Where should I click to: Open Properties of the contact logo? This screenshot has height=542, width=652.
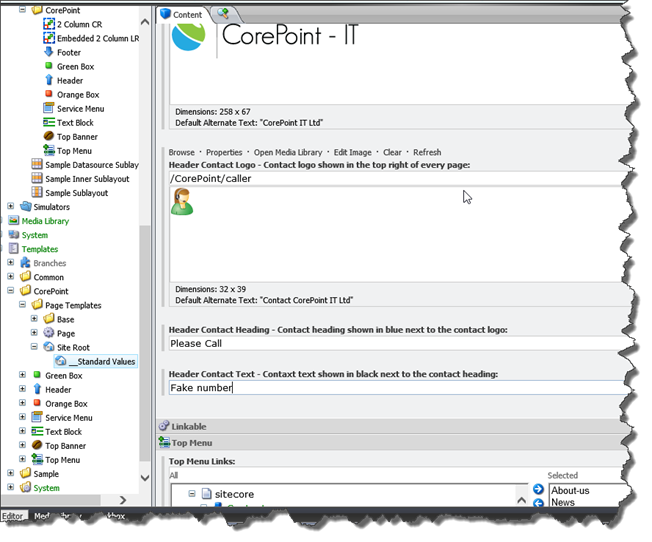(224, 153)
